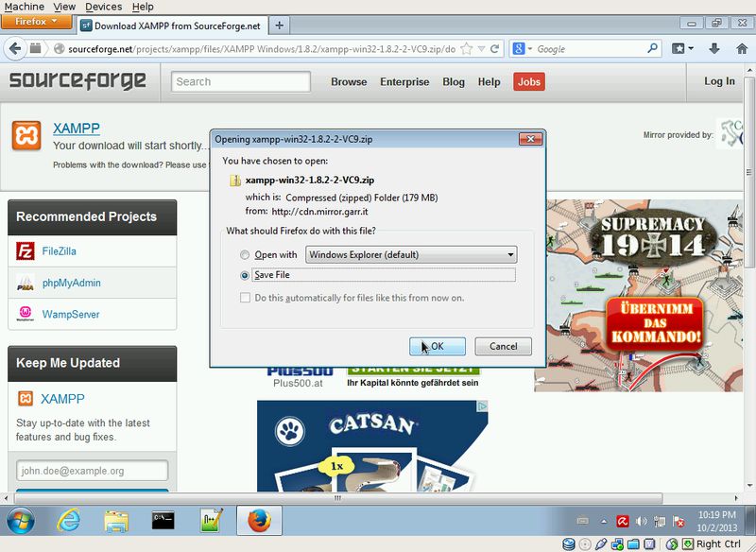This screenshot has width=756, height=552.
Task: Open the Devices menu
Action: point(103,7)
